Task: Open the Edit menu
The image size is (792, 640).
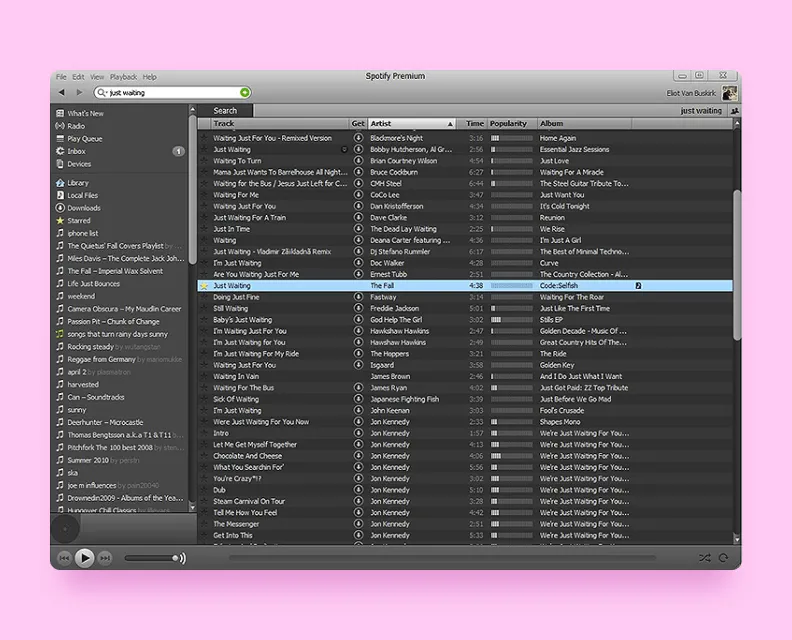Action: click(x=78, y=77)
